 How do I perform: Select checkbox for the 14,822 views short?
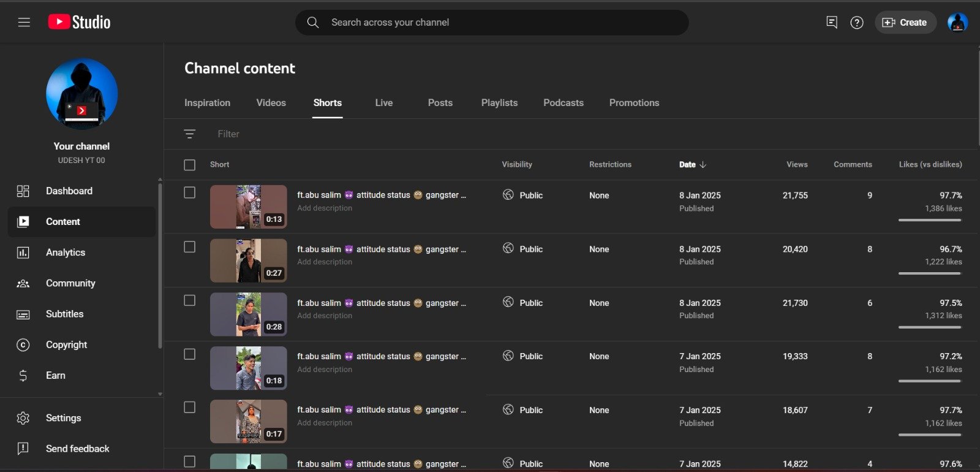pyautogui.click(x=190, y=462)
